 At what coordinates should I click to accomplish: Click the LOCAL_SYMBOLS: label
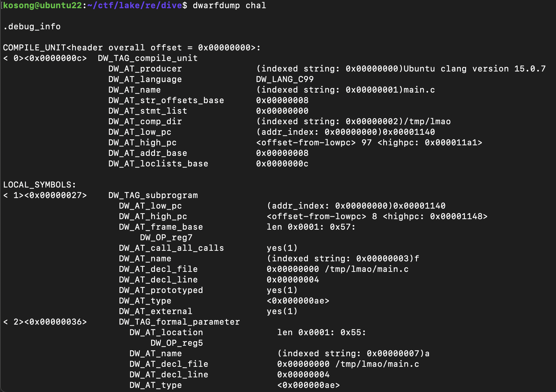click(x=40, y=185)
